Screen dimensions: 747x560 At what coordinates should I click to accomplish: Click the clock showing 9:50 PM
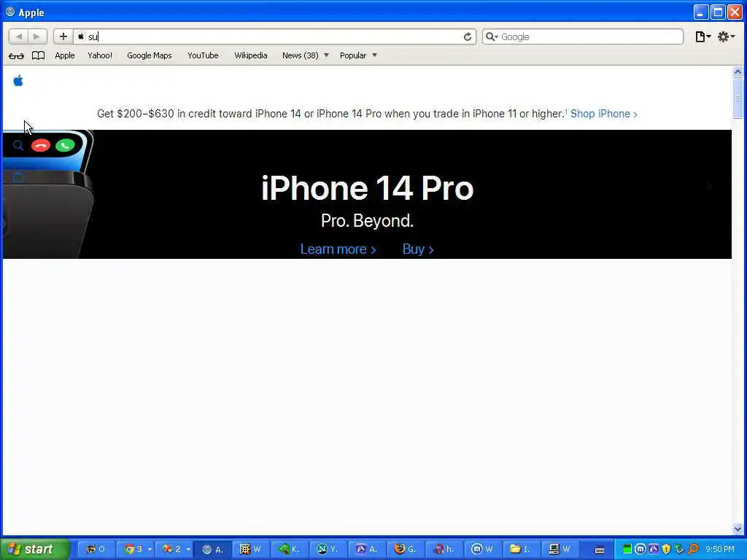point(720,549)
